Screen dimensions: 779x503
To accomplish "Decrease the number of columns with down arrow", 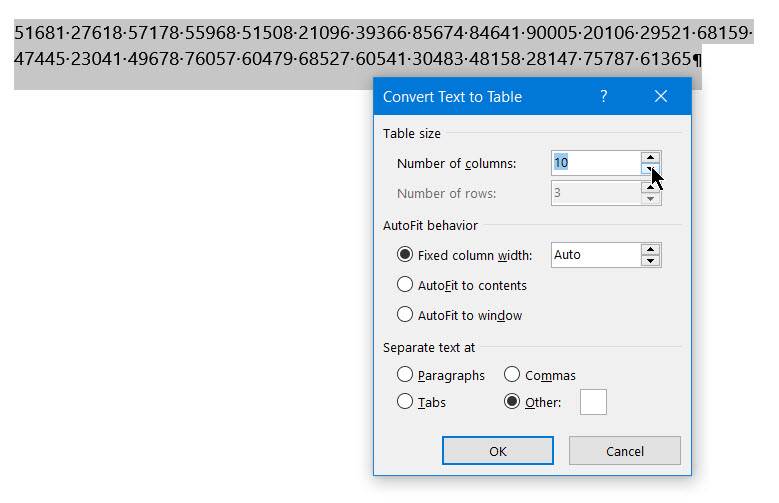I will [x=650, y=169].
